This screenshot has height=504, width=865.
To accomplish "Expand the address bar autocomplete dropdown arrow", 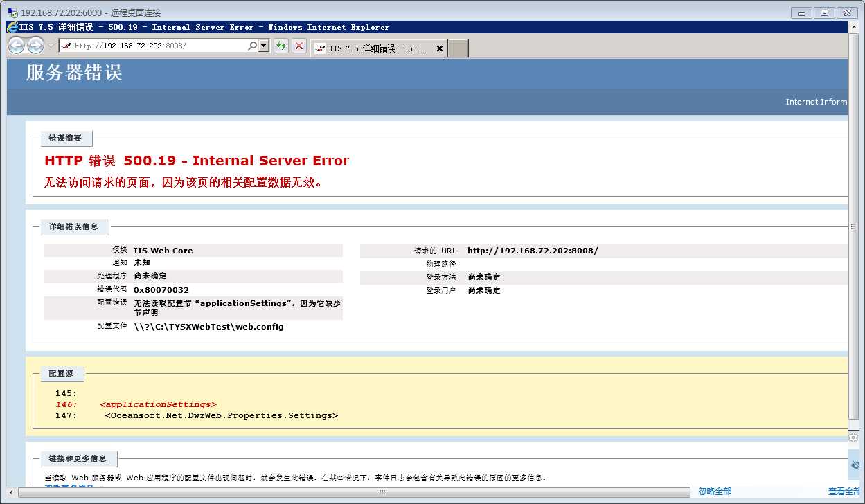I will point(263,46).
